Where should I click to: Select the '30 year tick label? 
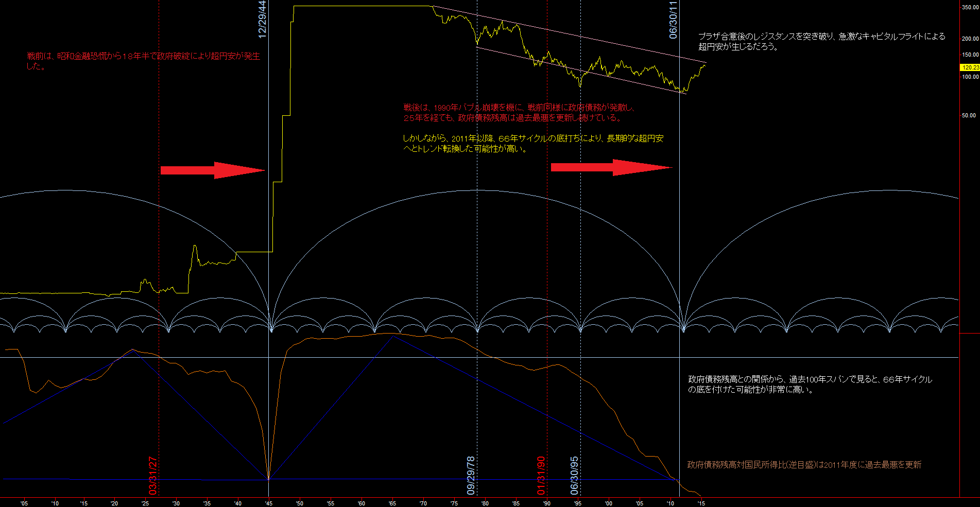pos(177,503)
